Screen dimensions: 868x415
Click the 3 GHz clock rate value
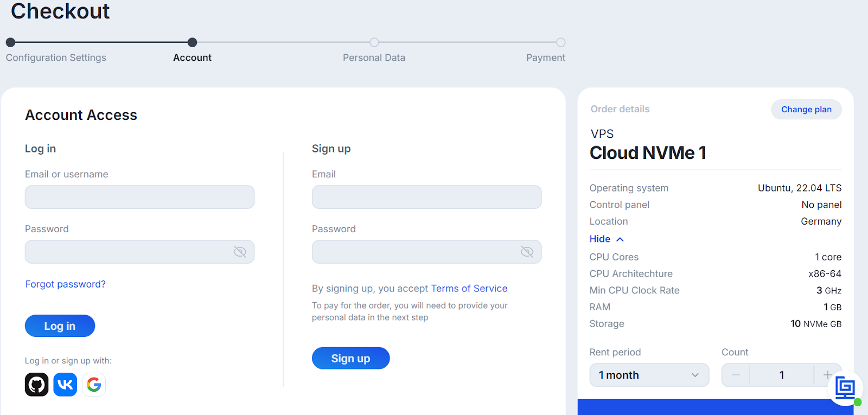(x=829, y=291)
